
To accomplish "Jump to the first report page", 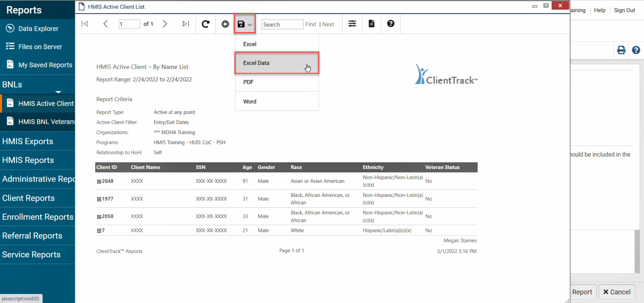I will tap(85, 24).
